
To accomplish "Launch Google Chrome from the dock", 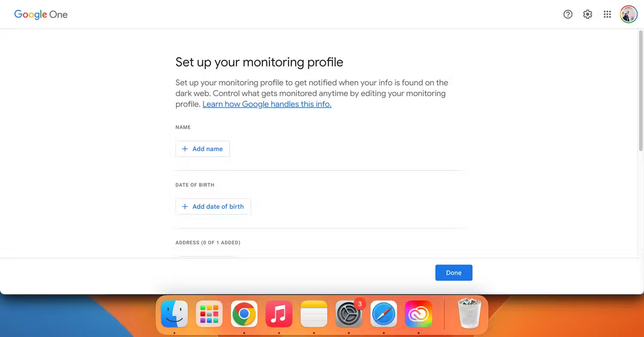I will pyautogui.click(x=244, y=314).
